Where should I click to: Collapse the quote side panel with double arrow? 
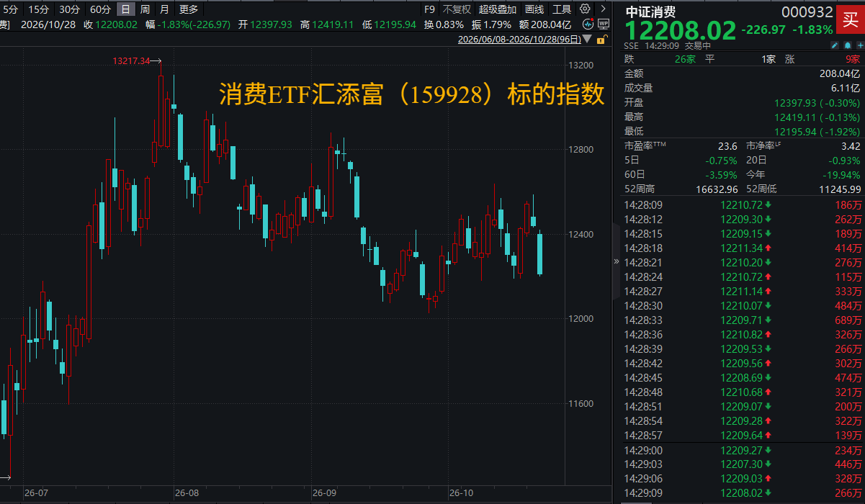[616, 262]
